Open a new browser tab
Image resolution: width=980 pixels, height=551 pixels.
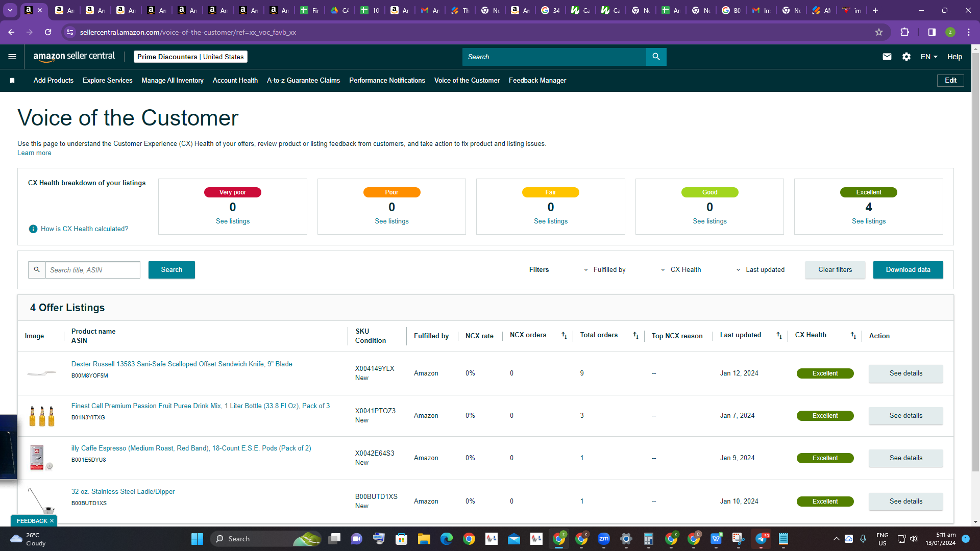(x=875, y=10)
